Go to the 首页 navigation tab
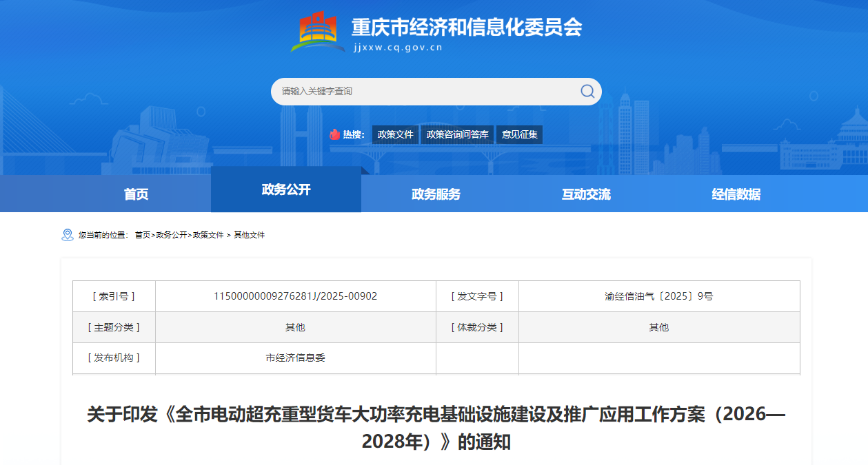Screen dimensions: 868x465 click(136, 194)
